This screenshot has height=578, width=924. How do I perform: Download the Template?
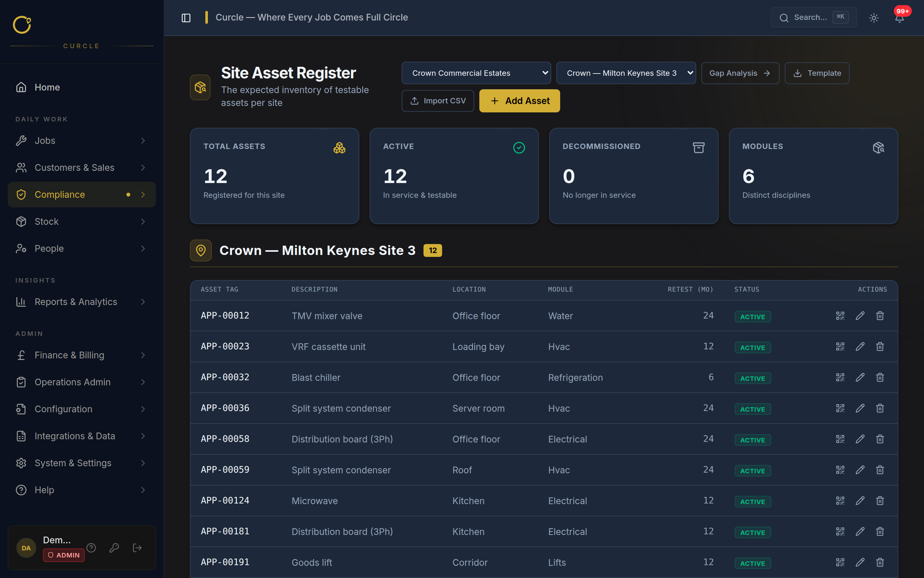[x=817, y=73]
